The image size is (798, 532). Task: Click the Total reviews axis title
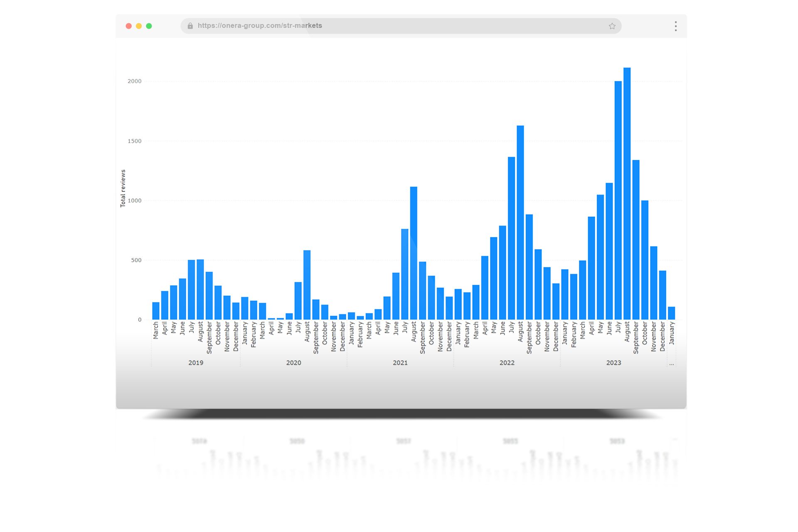tap(123, 188)
